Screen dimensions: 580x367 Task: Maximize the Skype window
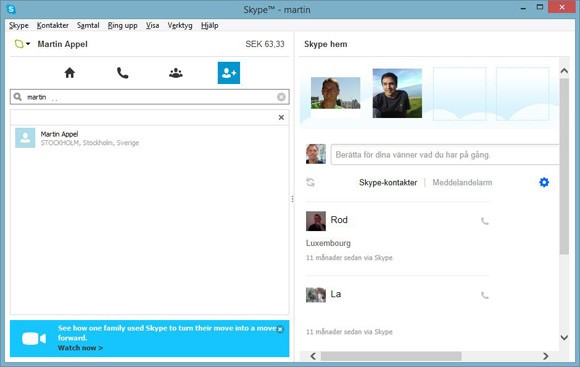coord(540,7)
